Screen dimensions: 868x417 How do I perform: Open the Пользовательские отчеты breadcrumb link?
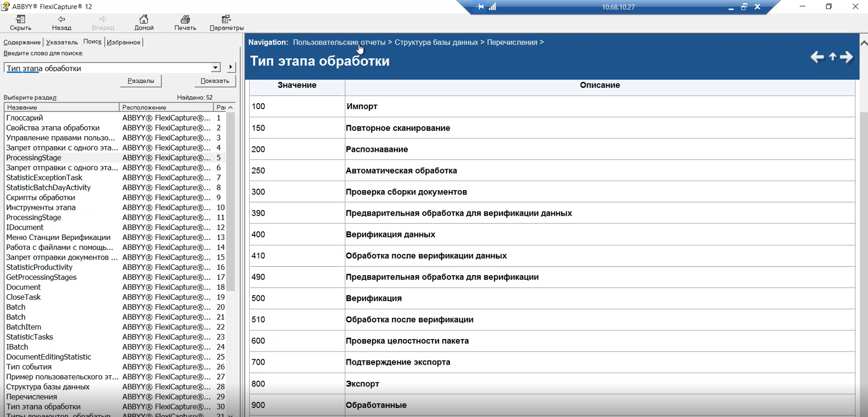click(339, 42)
